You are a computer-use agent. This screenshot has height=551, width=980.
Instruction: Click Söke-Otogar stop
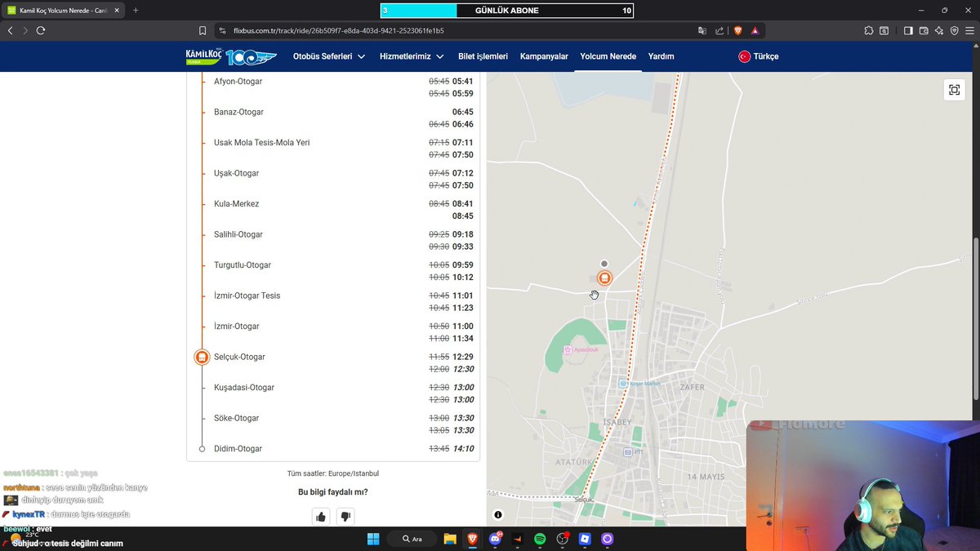tap(236, 418)
